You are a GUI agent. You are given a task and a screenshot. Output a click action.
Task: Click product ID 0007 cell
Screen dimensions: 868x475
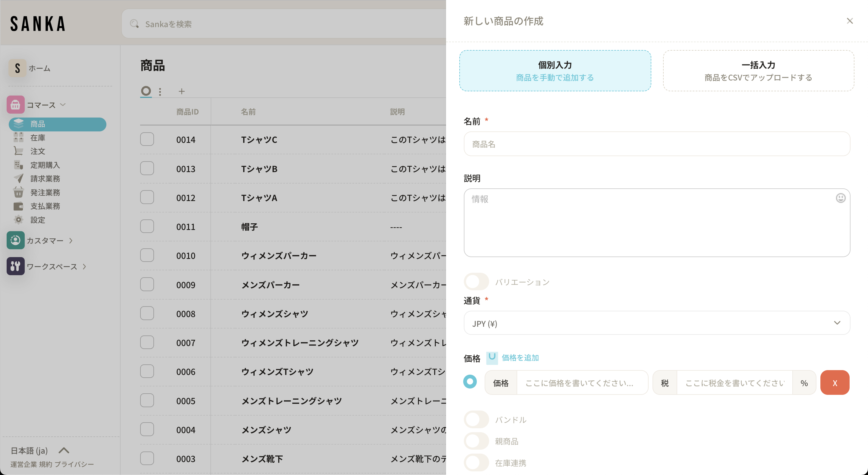pyautogui.click(x=186, y=343)
